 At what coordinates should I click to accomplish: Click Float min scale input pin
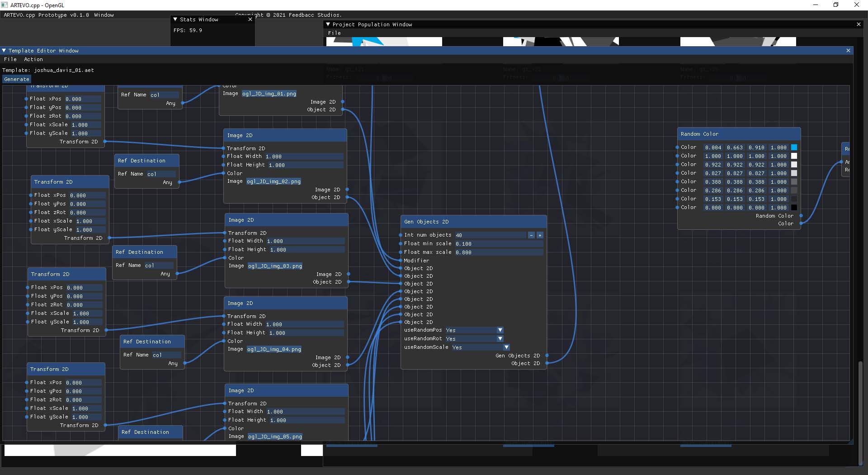401,243
